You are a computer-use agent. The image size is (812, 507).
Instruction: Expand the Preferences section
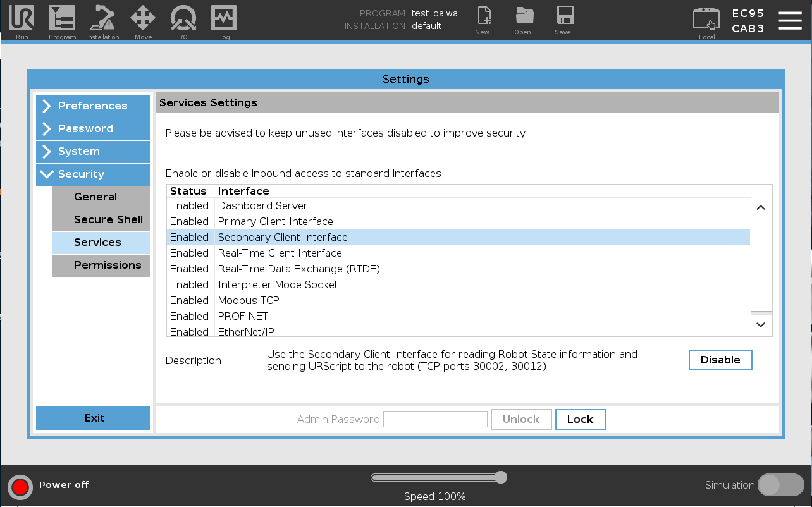point(92,106)
